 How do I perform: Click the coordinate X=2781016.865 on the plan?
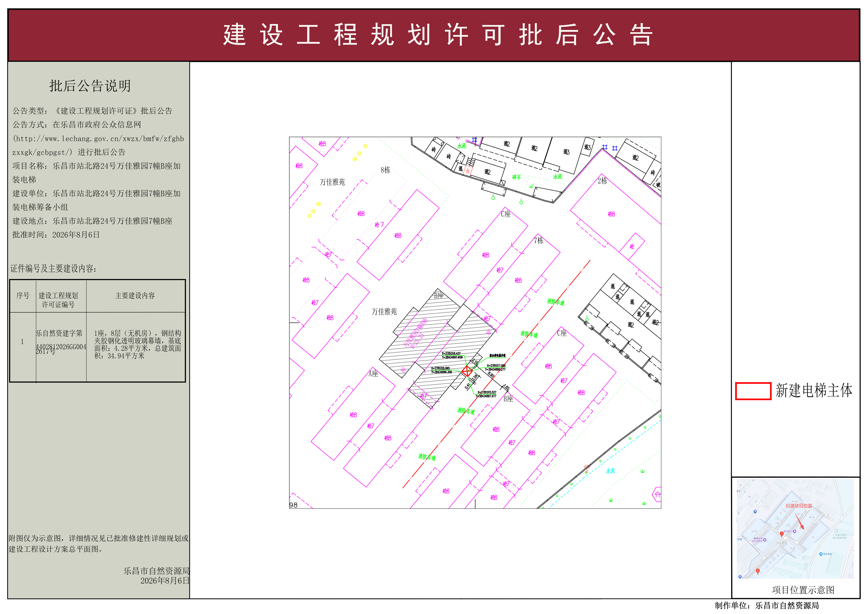441,368
